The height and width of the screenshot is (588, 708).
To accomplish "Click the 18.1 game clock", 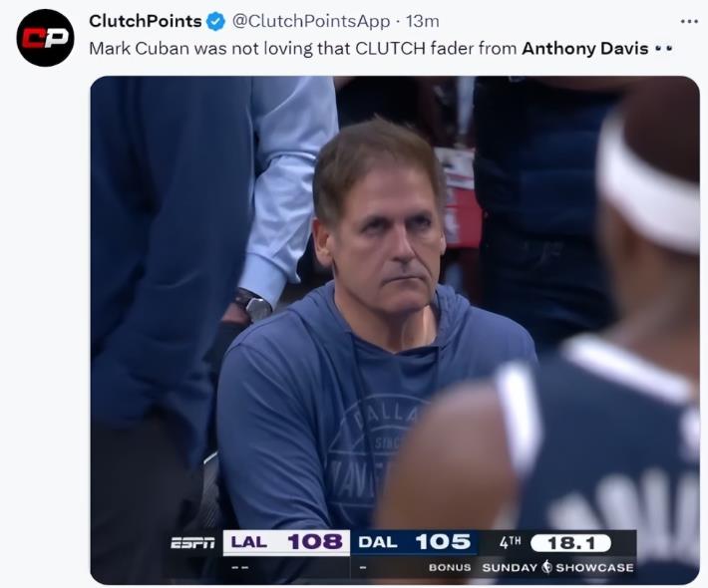I will point(570,543).
